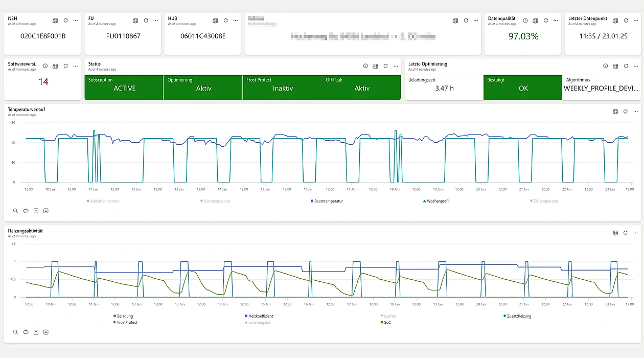Image resolution: width=644 pixels, height=358 pixels.
Task: Click the ACTIVE subscription status tile
Action: [124, 87]
